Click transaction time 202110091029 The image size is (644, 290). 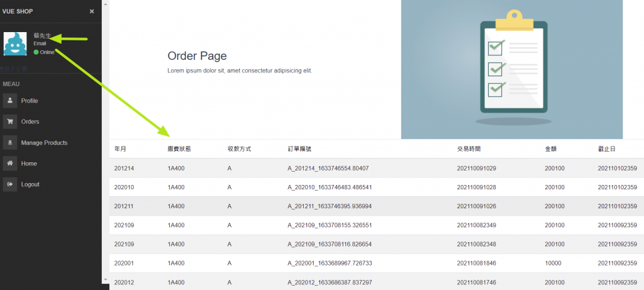pos(477,168)
